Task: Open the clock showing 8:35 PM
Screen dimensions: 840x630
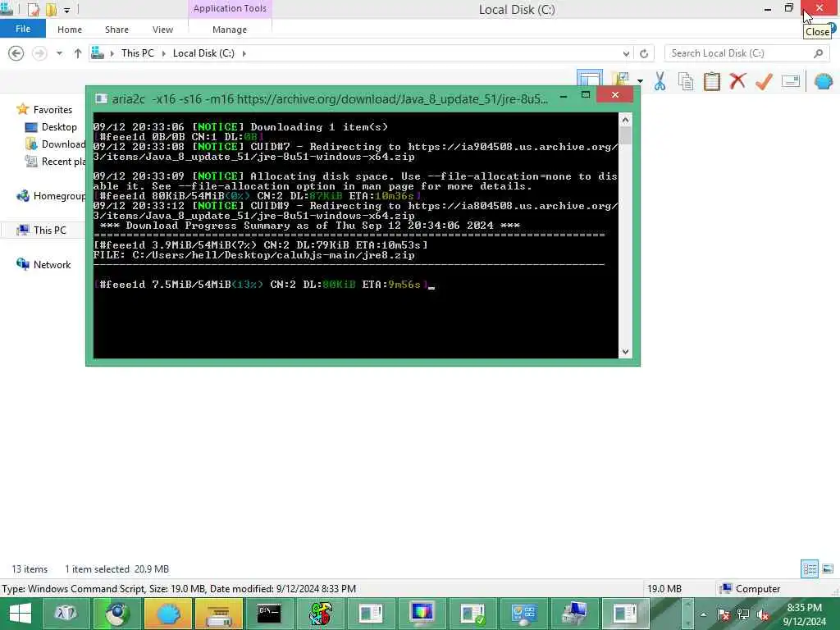Action: pyautogui.click(x=804, y=614)
